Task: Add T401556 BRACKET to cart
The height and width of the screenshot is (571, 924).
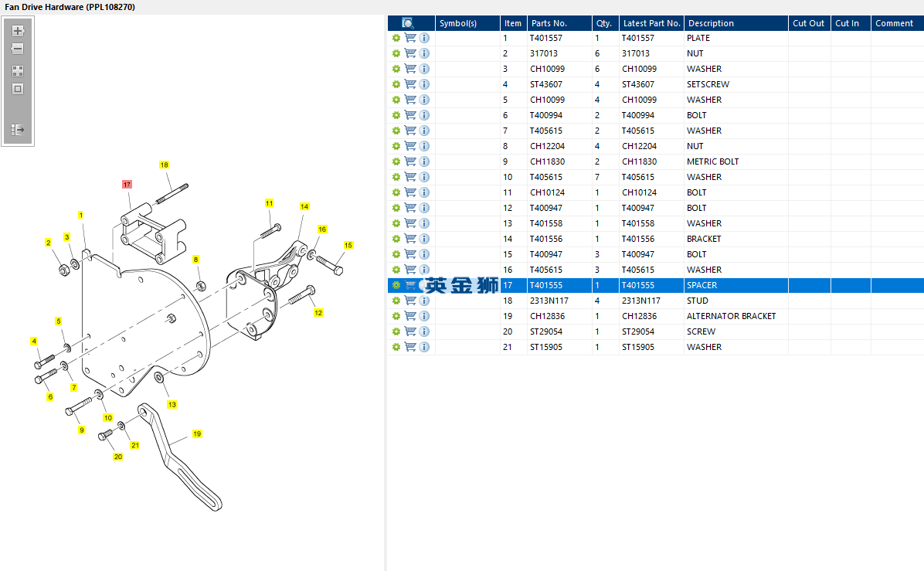Action: click(x=410, y=239)
